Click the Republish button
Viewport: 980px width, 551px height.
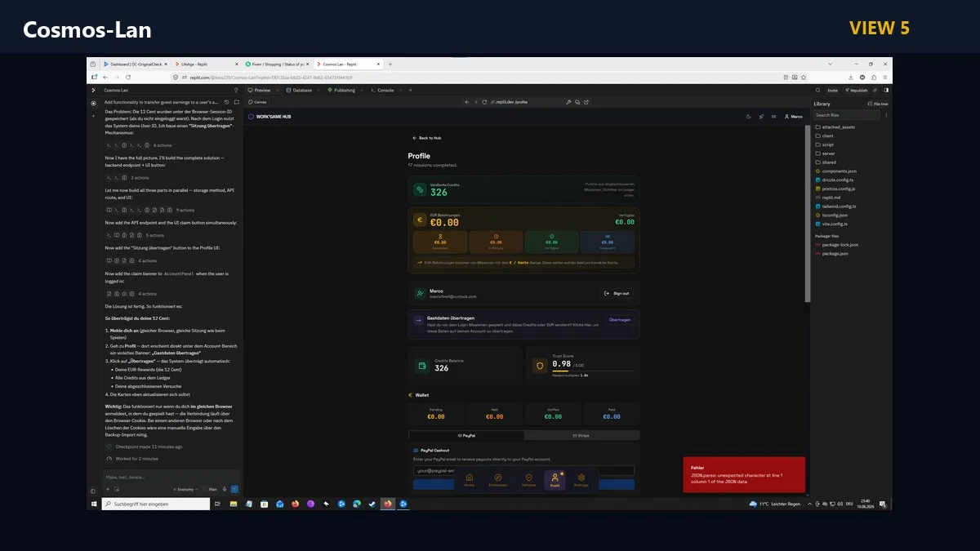[x=856, y=90]
